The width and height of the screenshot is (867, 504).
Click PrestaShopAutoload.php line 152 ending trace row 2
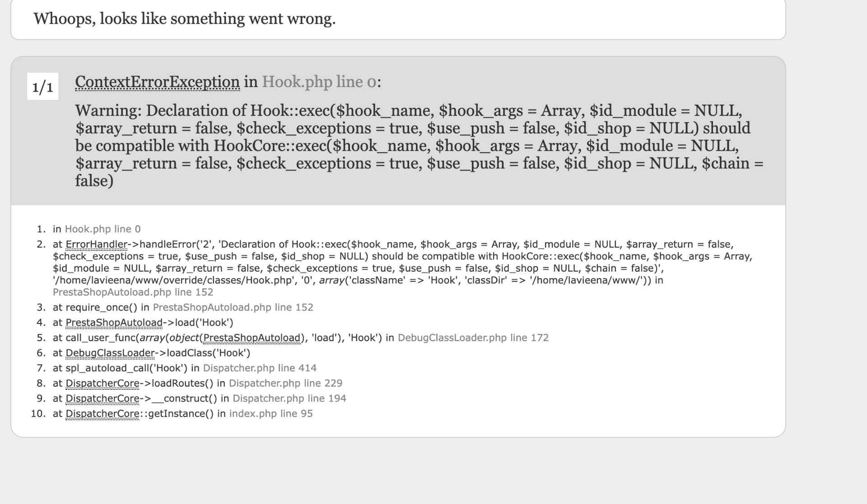[133, 292]
